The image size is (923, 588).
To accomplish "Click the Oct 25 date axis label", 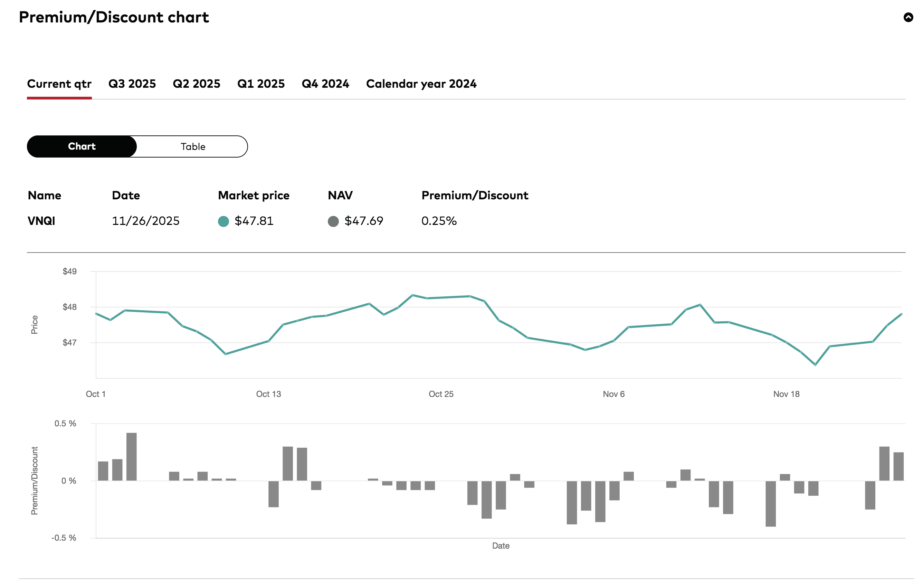I will pos(441,394).
